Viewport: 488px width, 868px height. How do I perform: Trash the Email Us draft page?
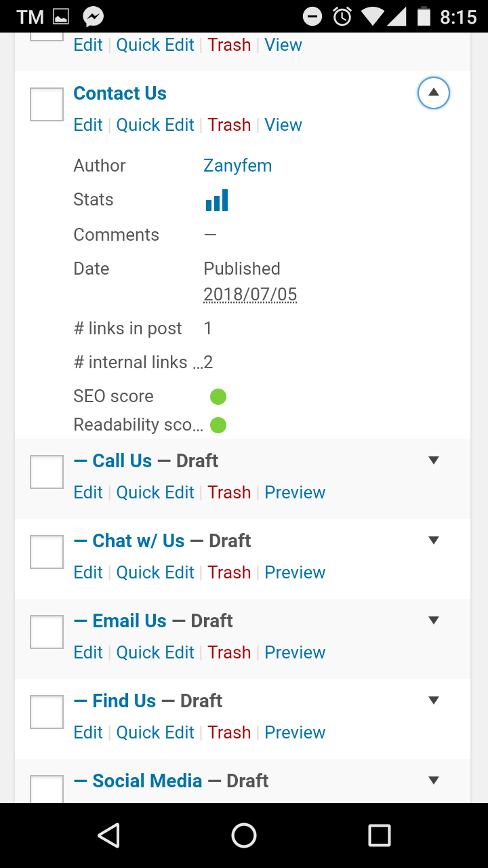tap(229, 653)
